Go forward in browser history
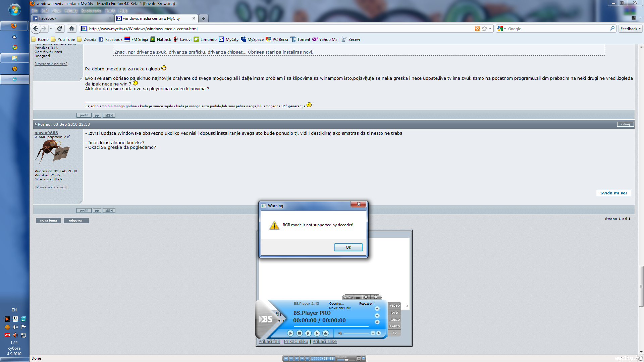Screen dimensions: 644x362 (x=44, y=29)
